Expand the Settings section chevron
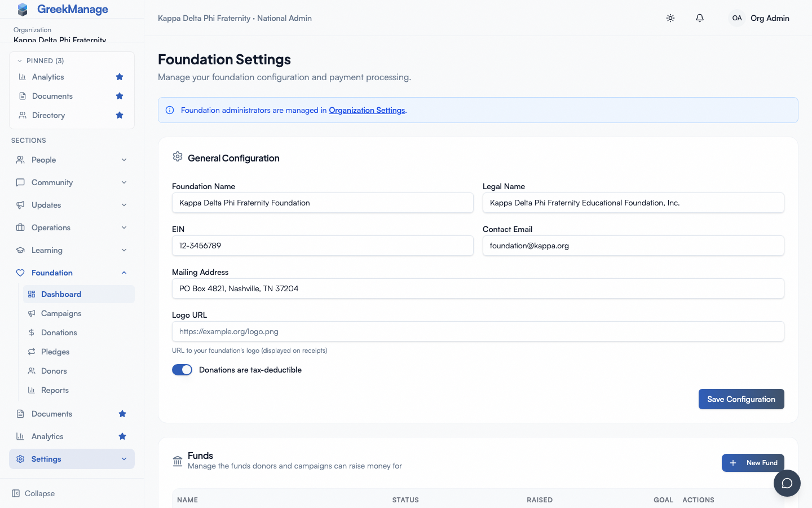Viewport: 812px width, 508px height. tap(124, 459)
